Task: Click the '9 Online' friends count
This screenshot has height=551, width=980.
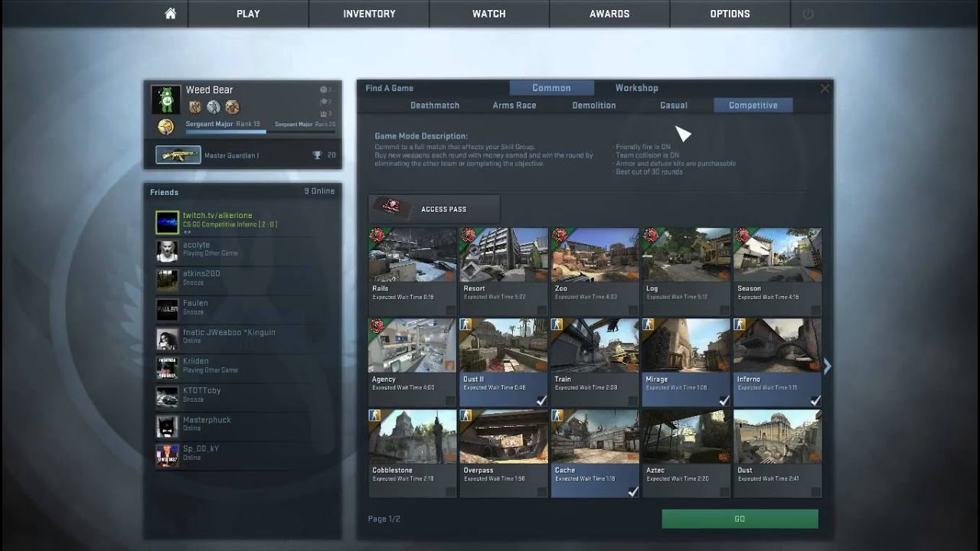Action: (319, 191)
